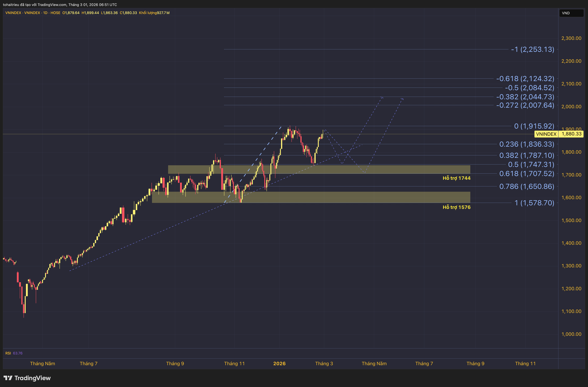Click the Tháng 3 label on time axis

324,364
